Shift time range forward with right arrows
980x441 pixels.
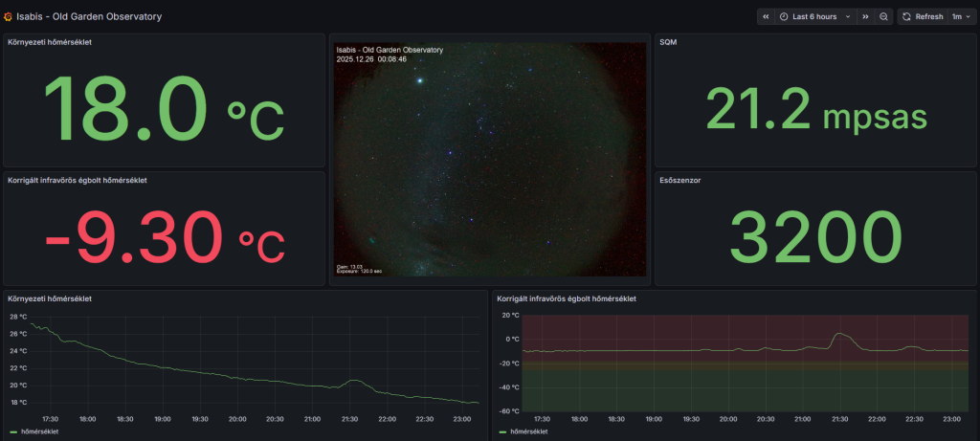[865, 17]
